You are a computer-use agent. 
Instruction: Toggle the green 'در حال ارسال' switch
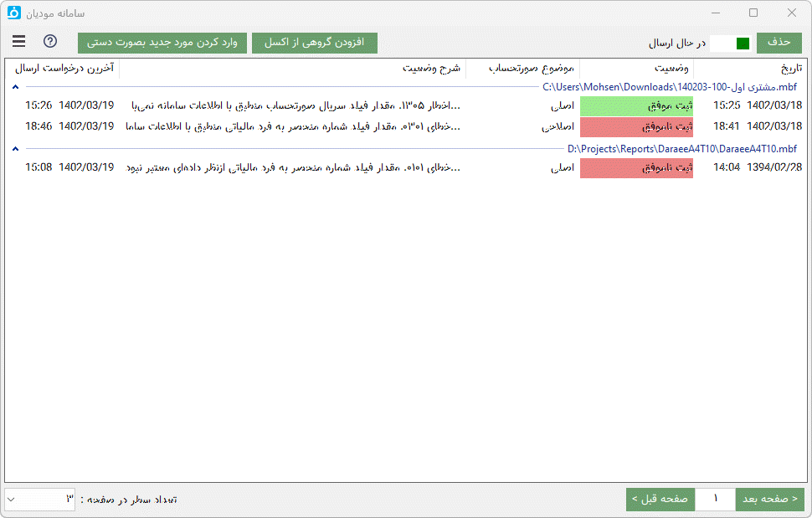730,42
